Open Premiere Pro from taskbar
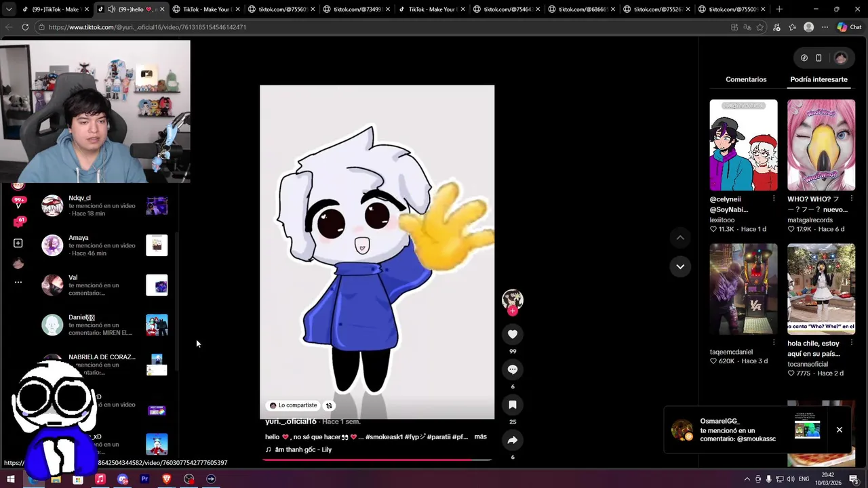 click(x=144, y=479)
